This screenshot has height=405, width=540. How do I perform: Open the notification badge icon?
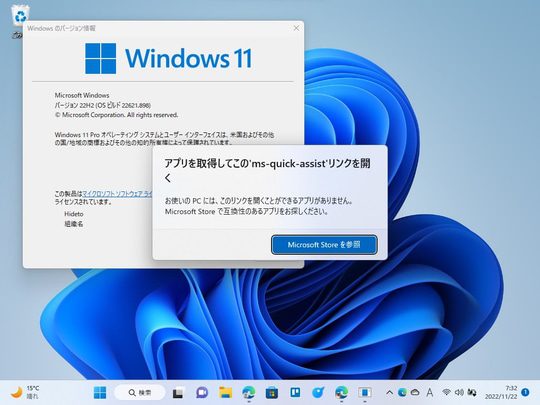pos(525,392)
